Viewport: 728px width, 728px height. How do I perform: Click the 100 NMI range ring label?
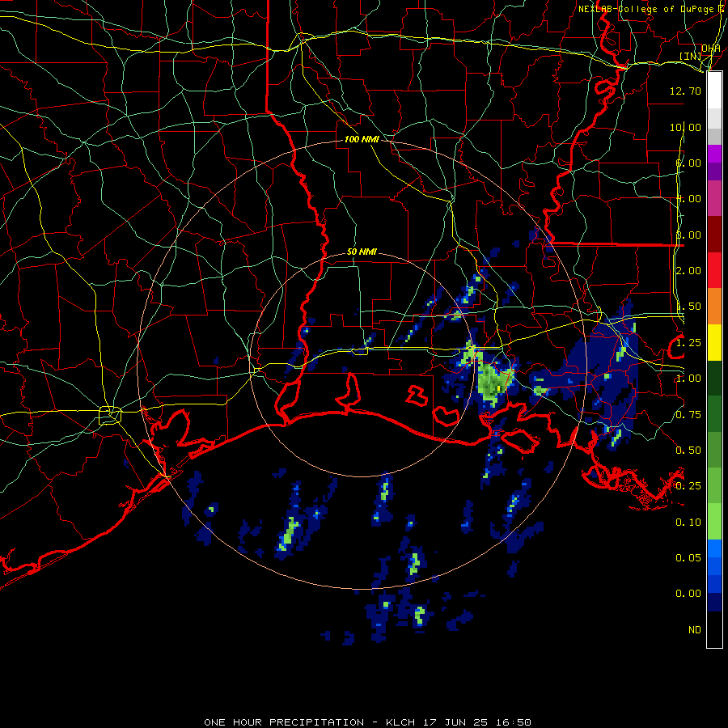click(x=362, y=139)
